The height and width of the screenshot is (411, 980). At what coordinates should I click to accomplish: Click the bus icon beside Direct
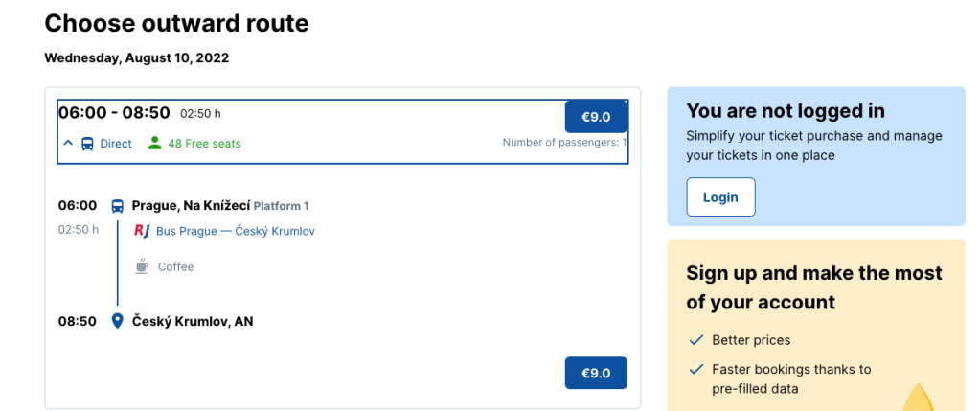coord(87,144)
